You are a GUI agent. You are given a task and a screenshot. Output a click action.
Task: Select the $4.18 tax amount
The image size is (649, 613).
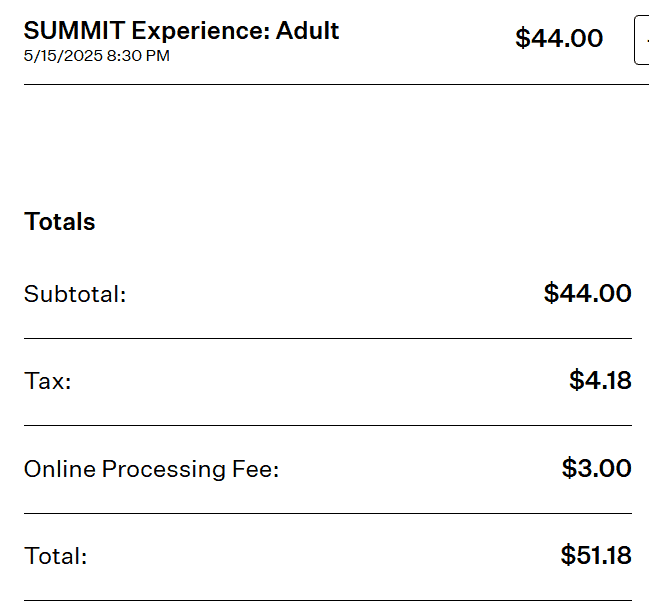coord(600,380)
